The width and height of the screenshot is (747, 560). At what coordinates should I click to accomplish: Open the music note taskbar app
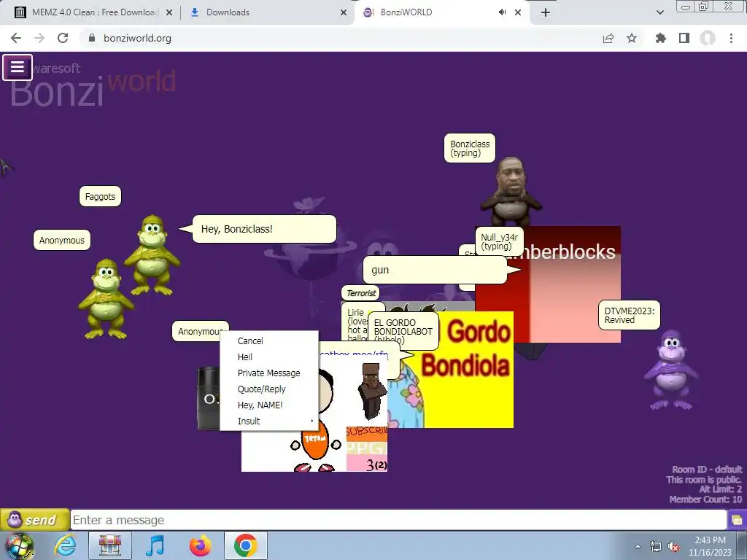(155, 545)
